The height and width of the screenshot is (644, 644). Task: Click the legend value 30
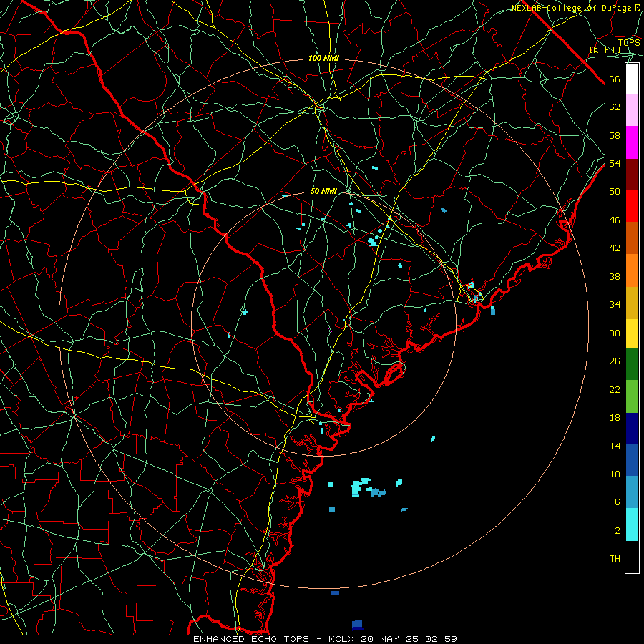[x=615, y=333]
